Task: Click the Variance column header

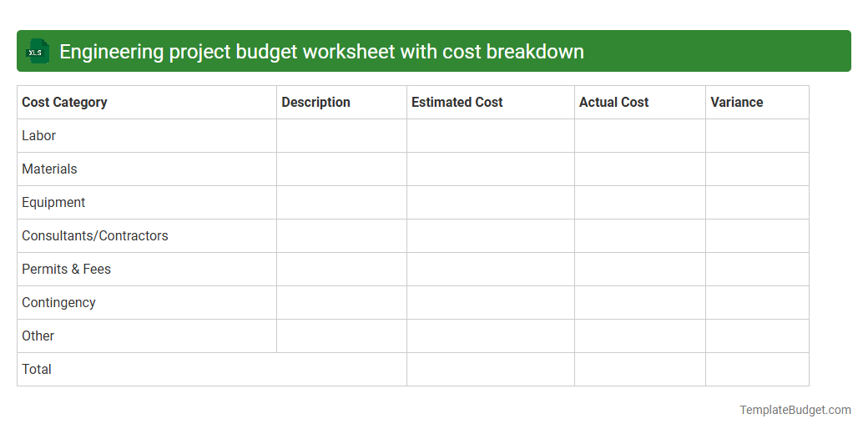Action: click(x=757, y=103)
